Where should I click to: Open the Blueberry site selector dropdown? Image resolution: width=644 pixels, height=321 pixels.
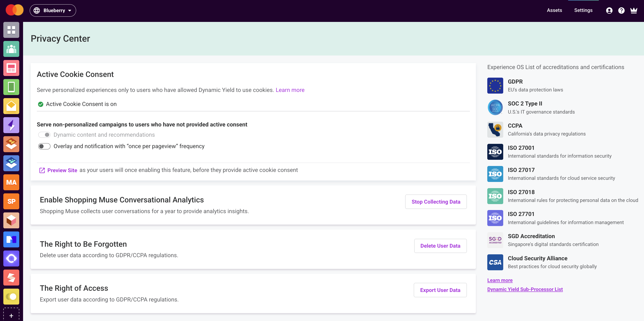[x=53, y=10]
